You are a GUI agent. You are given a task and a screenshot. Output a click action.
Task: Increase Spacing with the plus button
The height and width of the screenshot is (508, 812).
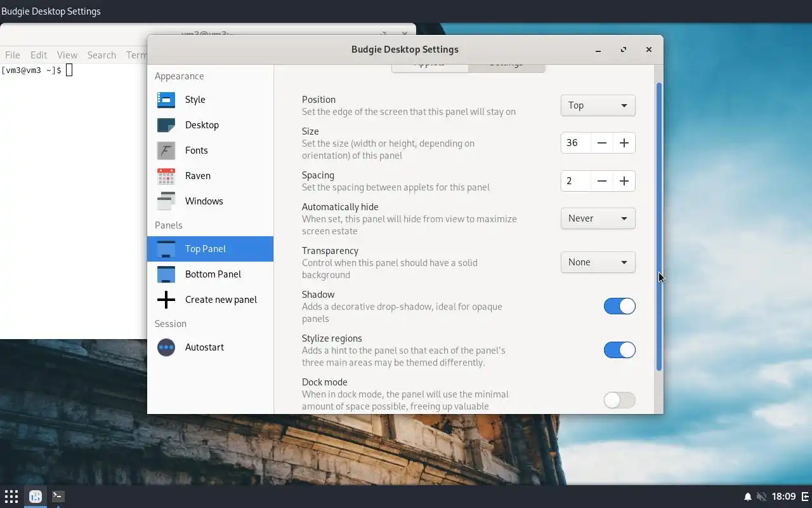[x=624, y=181]
